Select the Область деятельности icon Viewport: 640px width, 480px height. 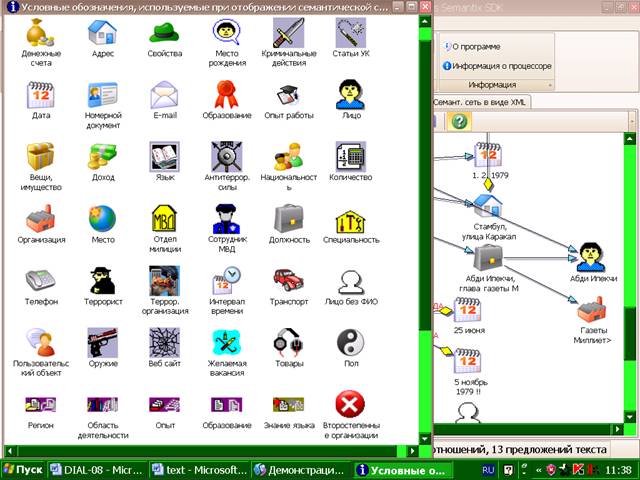click(102, 404)
